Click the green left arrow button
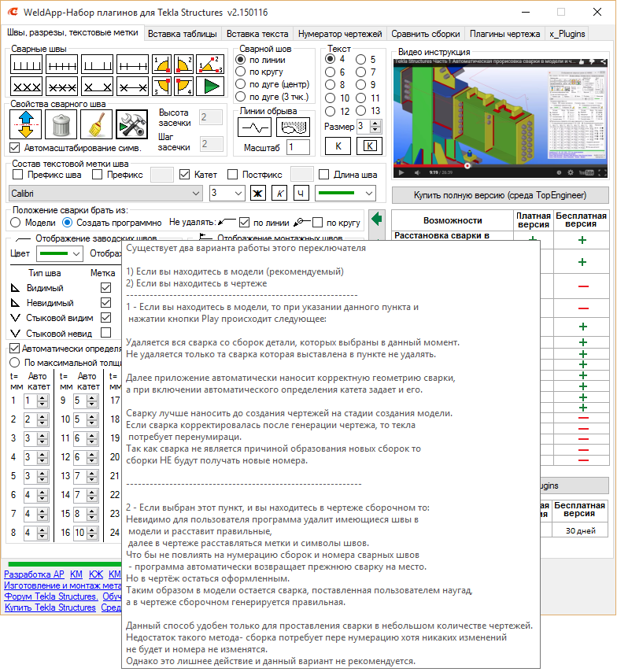The image size is (617, 672). pyautogui.click(x=377, y=220)
